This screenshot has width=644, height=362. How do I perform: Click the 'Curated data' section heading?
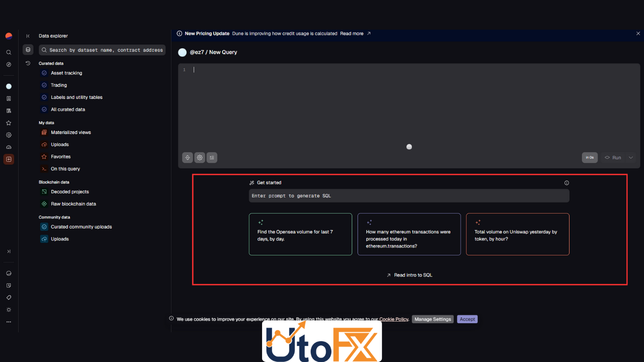51,63
